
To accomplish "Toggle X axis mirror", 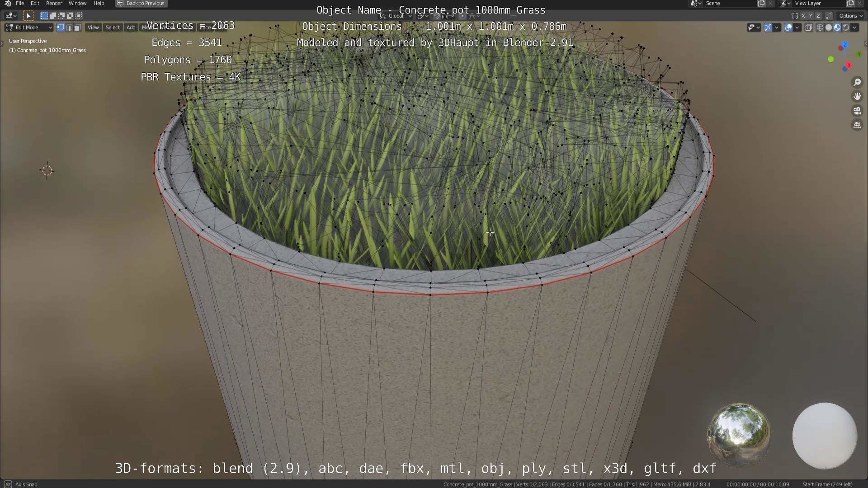I will (x=803, y=16).
